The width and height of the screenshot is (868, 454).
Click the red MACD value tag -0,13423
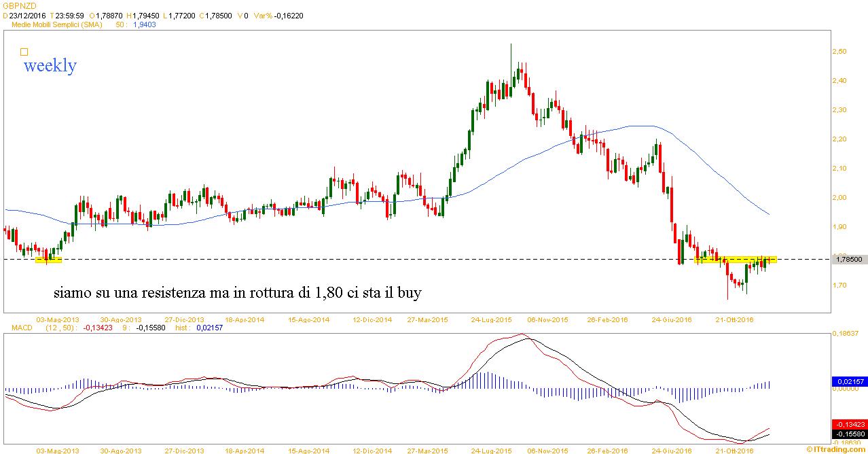coord(849,424)
